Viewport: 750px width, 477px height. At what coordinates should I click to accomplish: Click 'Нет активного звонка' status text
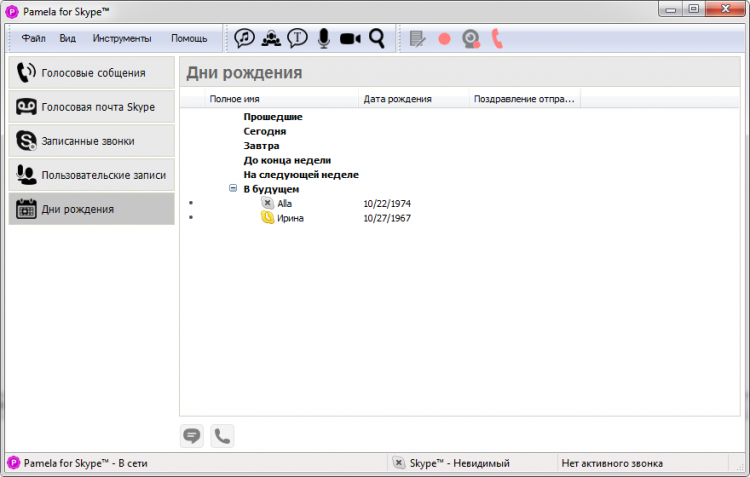click(612, 463)
